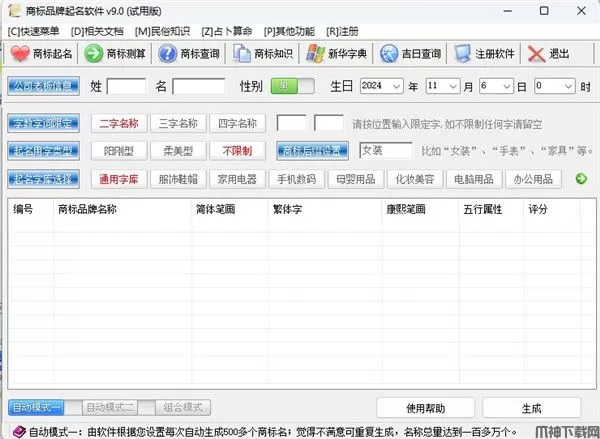Open [R]注册 menu
The height and width of the screenshot is (439, 600).
tap(342, 31)
